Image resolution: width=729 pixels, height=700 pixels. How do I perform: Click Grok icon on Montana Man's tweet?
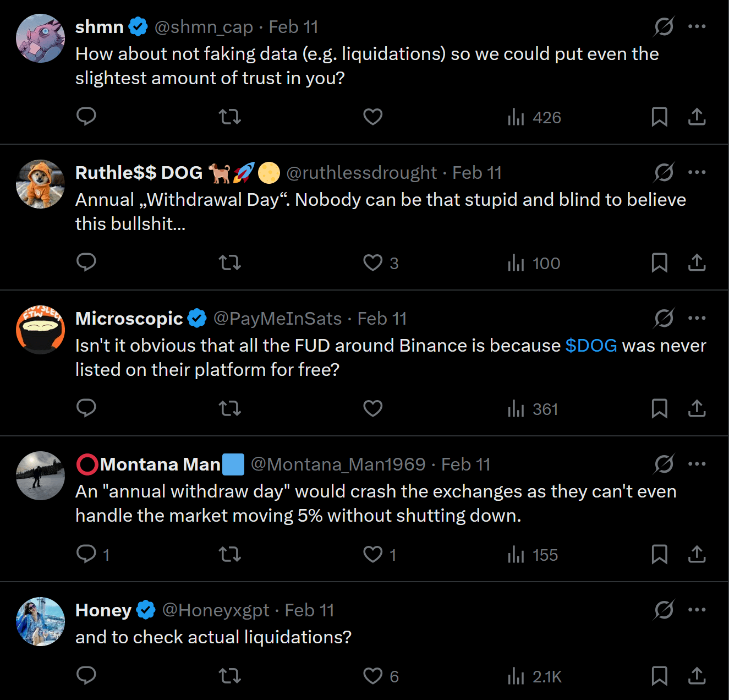(664, 464)
